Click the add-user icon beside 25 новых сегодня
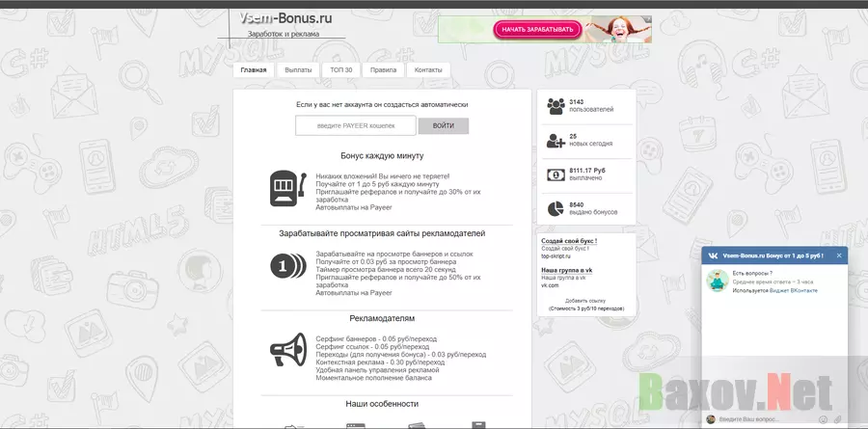 (x=556, y=141)
